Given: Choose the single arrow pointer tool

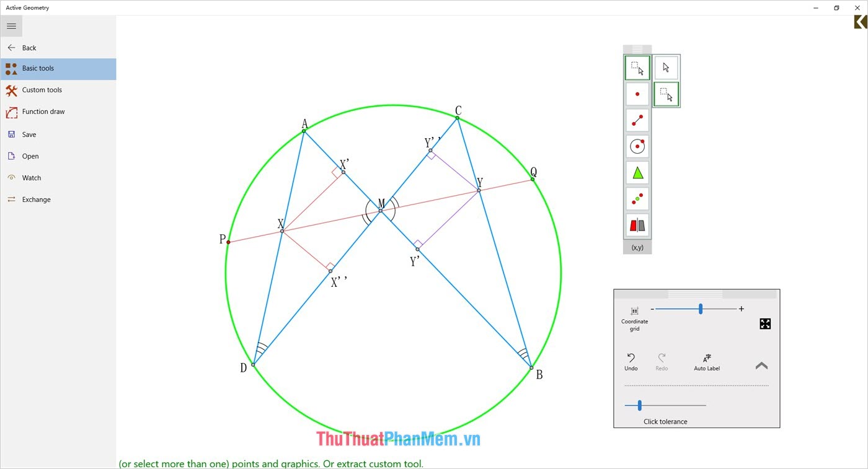Looking at the screenshot, I should (x=666, y=68).
